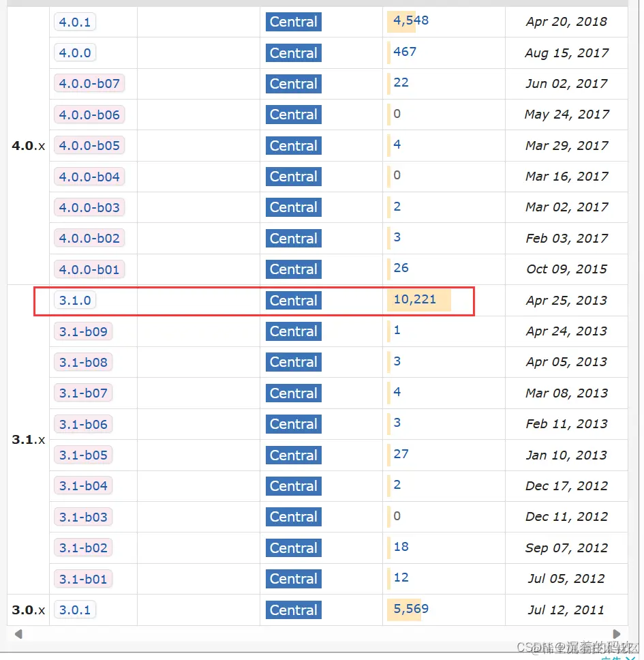Open version 3.1-b02 link
The height and width of the screenshot is (660, 644).
[83, 547]
